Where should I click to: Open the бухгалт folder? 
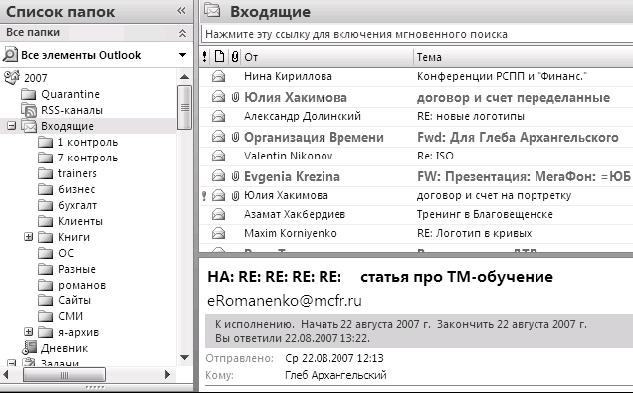coord(78,205)
